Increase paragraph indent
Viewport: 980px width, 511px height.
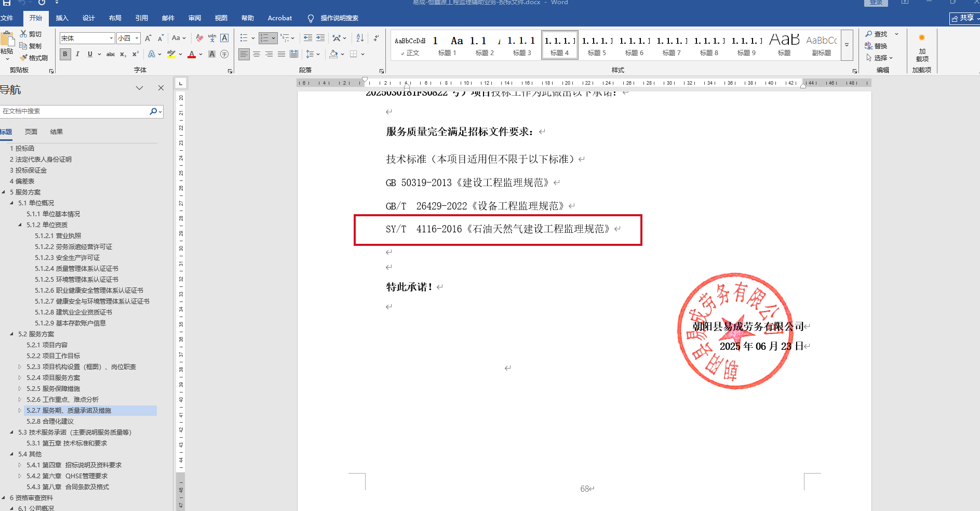tap(320, 38)
